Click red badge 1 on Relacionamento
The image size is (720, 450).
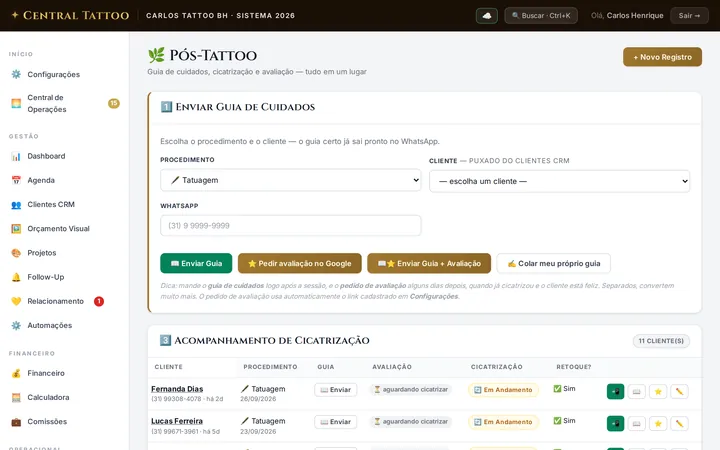(99, 301)
